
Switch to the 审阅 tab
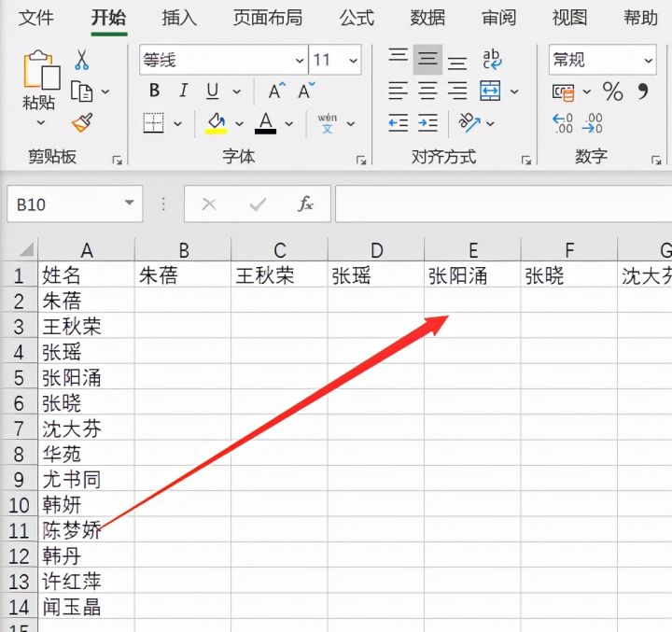pos(498,18)
